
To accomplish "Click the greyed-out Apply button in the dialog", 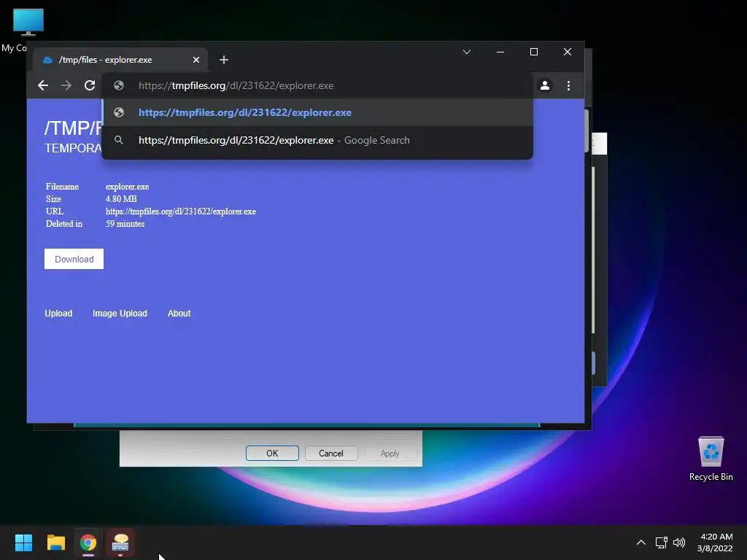I will coord(390,454).
